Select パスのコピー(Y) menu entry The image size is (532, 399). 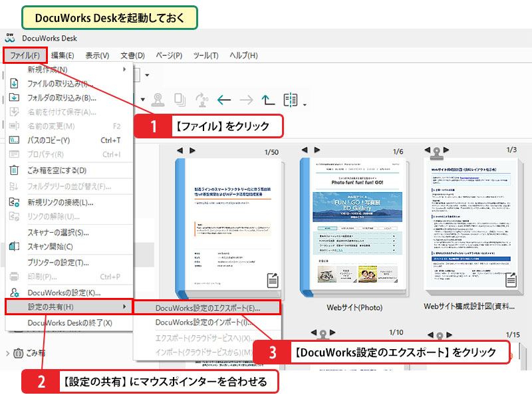(x=69, y=140)
